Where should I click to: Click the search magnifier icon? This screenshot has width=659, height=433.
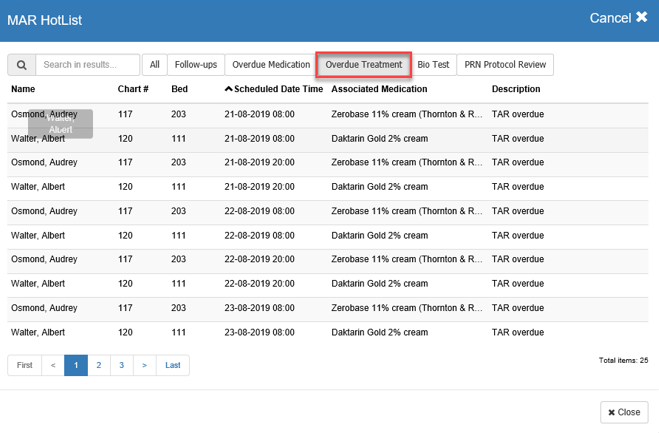(22, 65)
